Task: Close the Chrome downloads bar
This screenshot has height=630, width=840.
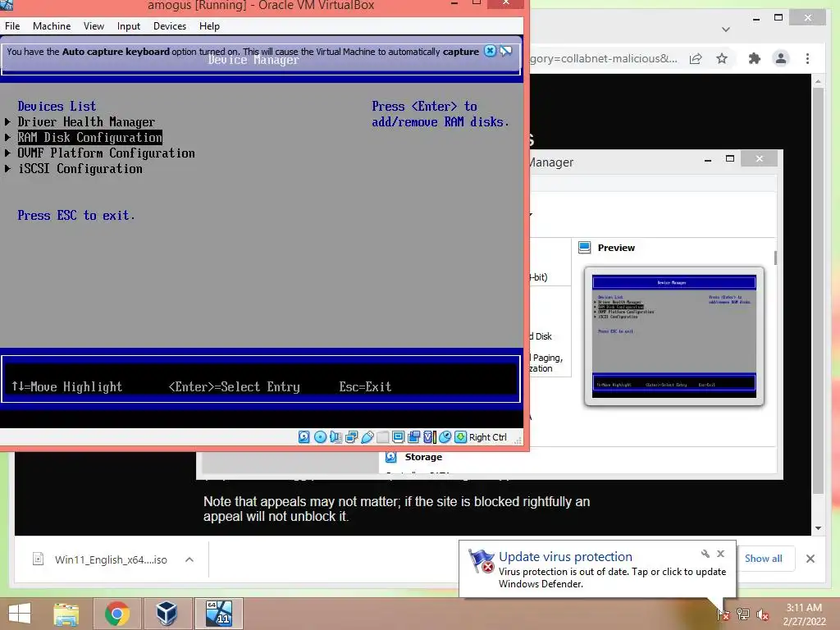Action: coord(810,559)
